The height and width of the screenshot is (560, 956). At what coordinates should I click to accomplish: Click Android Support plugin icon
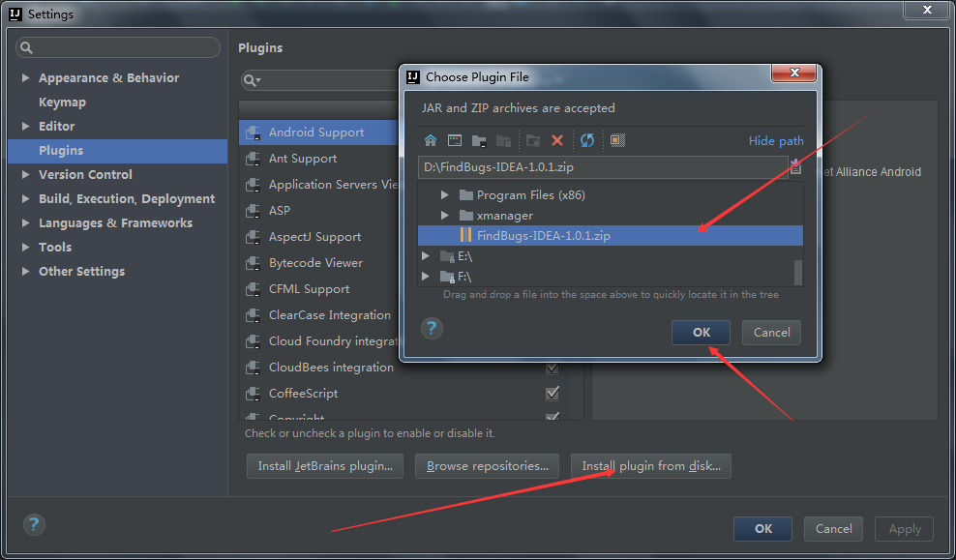[253, 133]
